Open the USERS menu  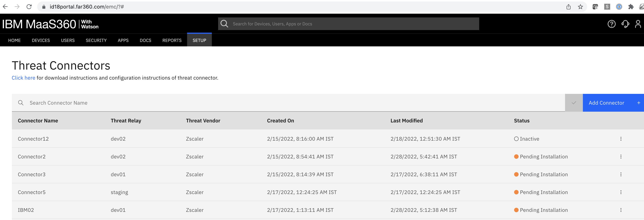point(68,40)
